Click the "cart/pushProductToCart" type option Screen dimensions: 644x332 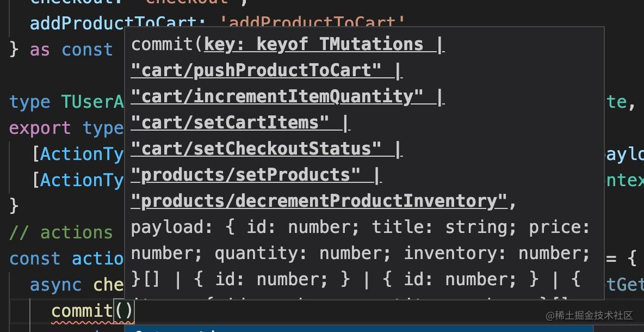point(256,71)
